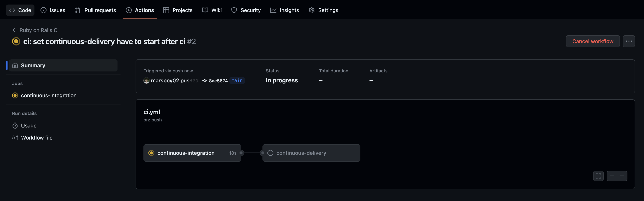644x201 pixels.
Task: Click the 'on: push' trigger text
Action: pyautogui.click(x=153, y=120)
